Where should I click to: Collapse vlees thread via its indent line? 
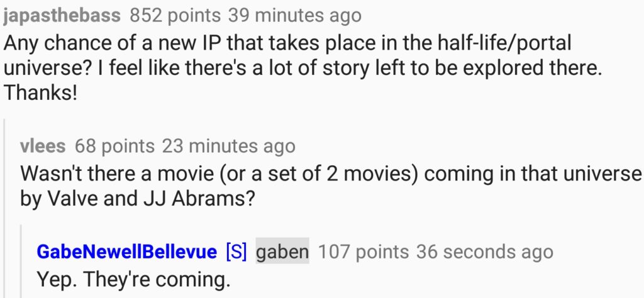(6, 207)
